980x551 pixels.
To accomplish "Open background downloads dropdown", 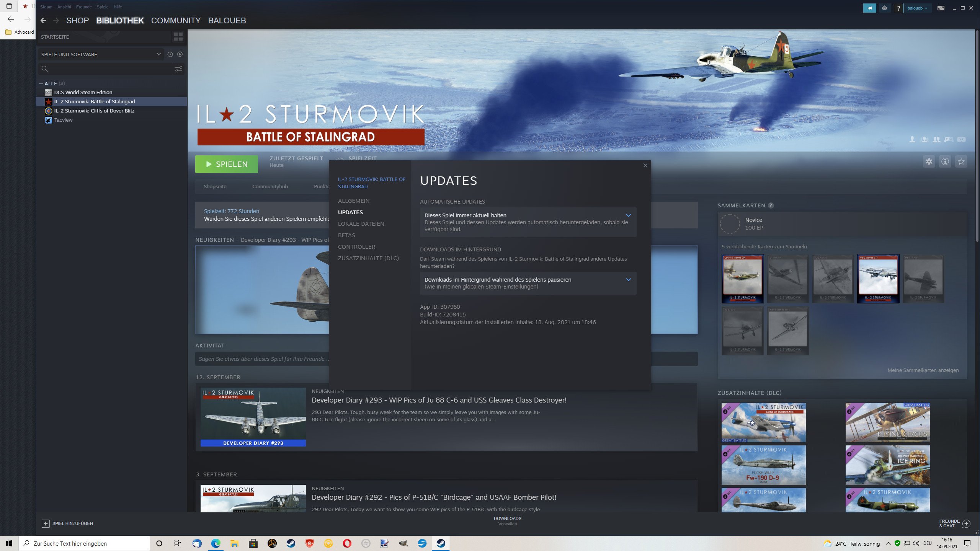I will tap(528, 283).
